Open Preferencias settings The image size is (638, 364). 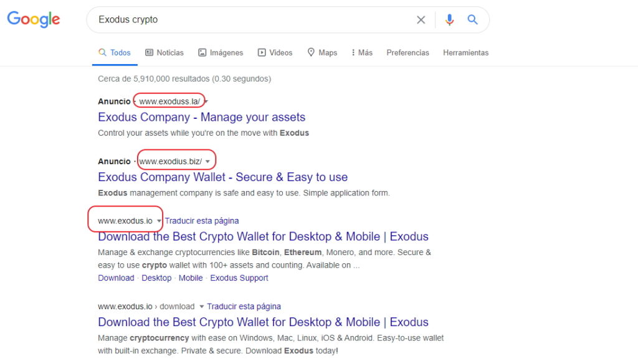pos(407,53)
